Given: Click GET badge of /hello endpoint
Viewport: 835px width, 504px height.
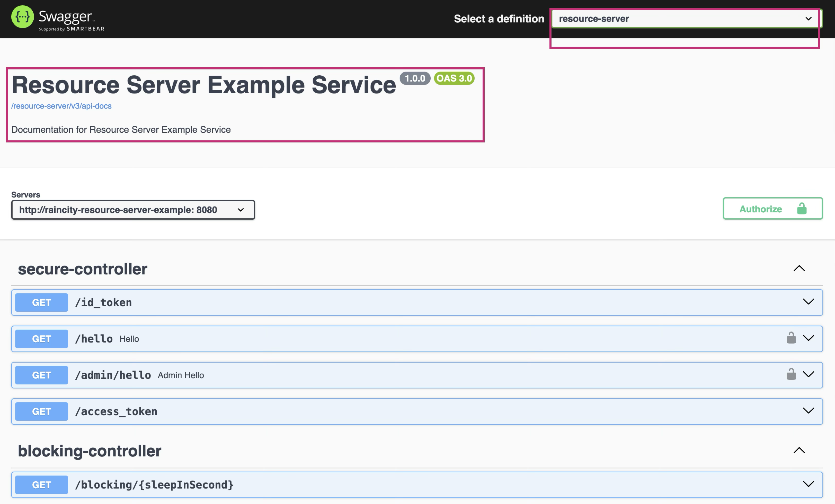Looking at the screenshot, I should (41, 339).
